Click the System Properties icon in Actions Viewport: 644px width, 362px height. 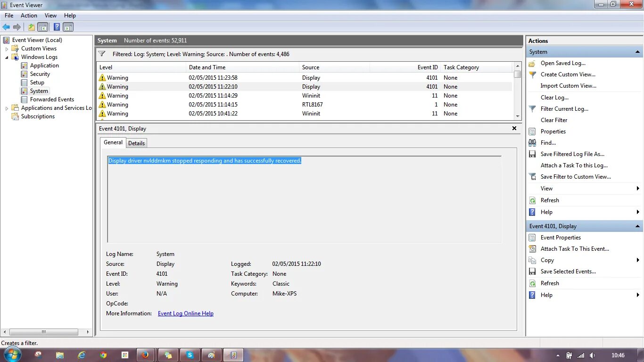pos(532,132)
